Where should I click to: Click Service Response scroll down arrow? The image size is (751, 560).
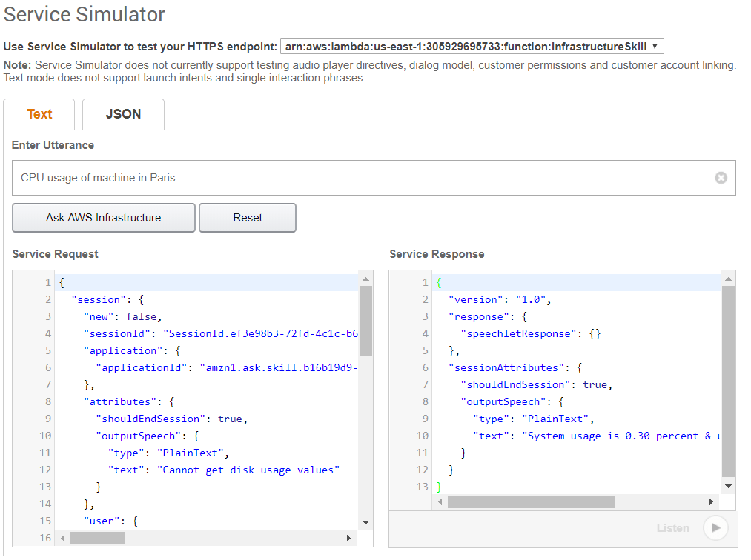[x=728, y=487]
